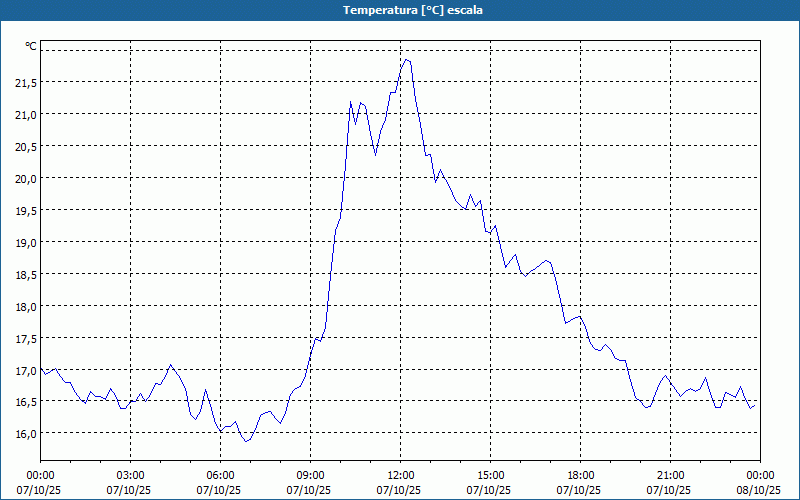Select the 21,5 y-axis label
Viewport: 800px width, 500px height.
click(25, 82)
